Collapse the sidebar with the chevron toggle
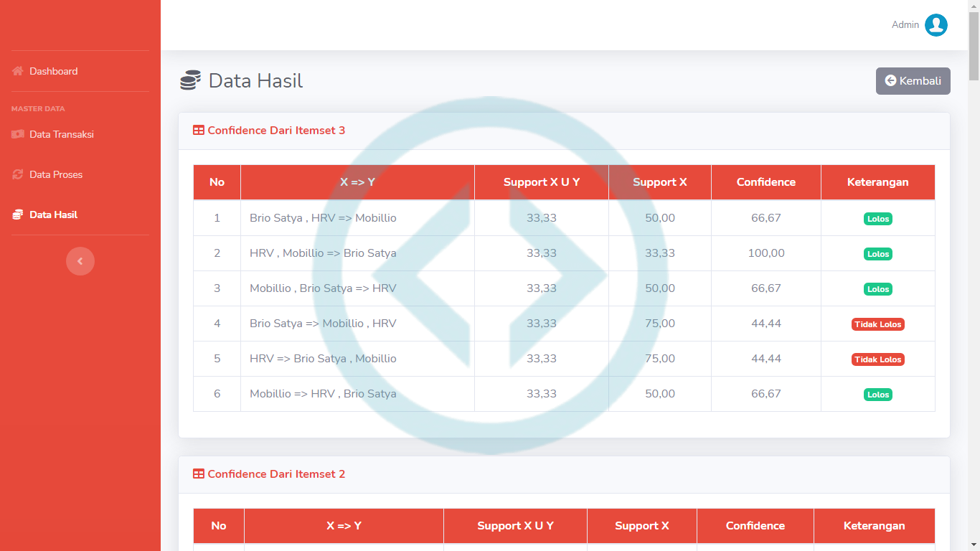 pyautogui.click(x=80, y=261)
